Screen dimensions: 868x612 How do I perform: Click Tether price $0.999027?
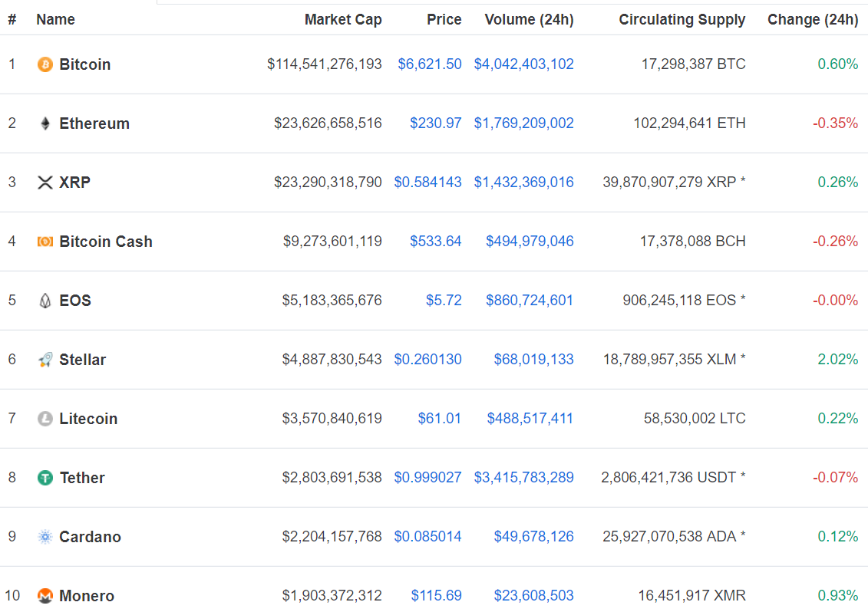pos(428,478)
